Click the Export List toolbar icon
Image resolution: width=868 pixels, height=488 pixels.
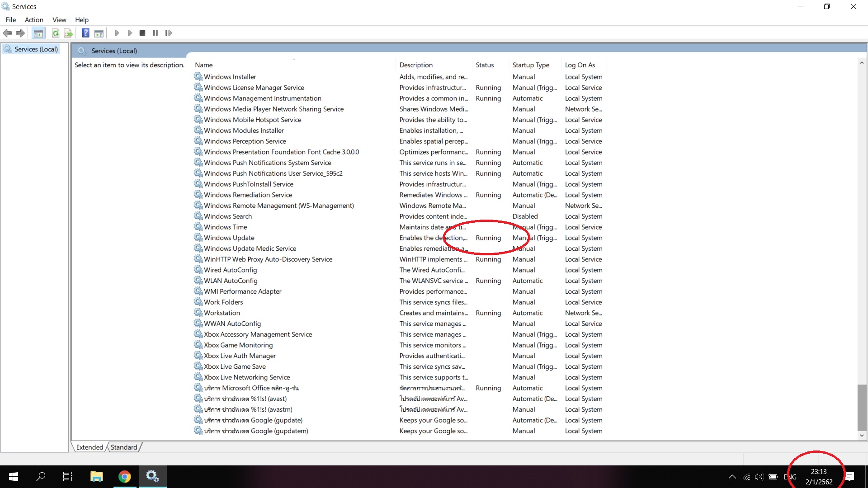point(68,33)
